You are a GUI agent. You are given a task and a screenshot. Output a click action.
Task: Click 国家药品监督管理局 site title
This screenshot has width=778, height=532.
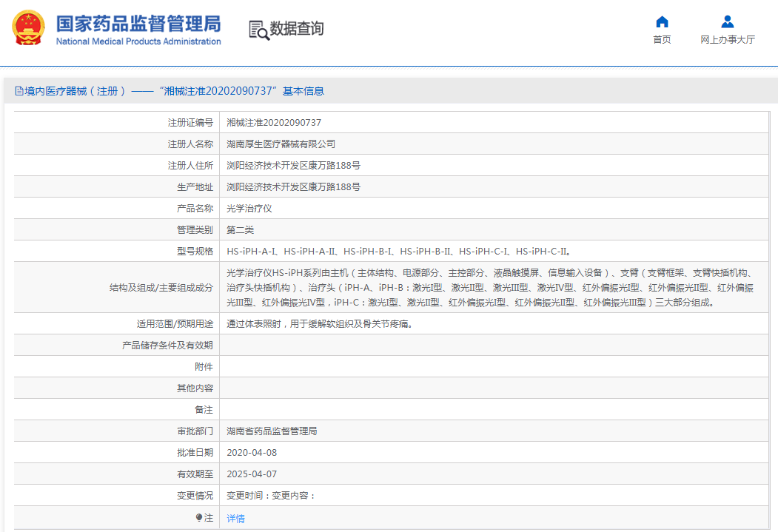(x=138, y=23)
